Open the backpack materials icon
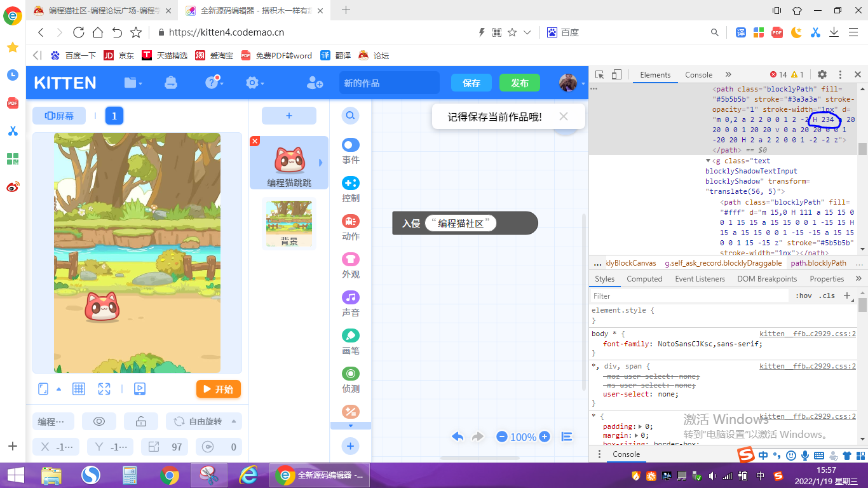 pyautogui.click(x=171, y=83)
